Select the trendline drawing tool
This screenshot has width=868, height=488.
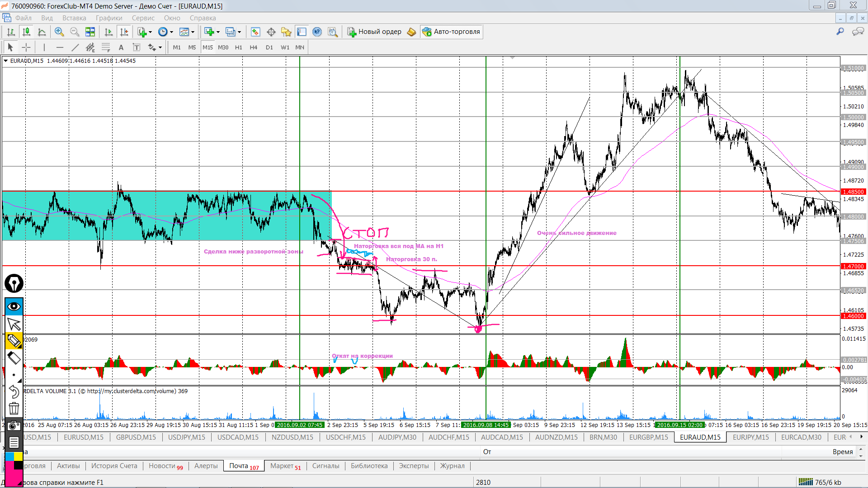coord(75,47)
